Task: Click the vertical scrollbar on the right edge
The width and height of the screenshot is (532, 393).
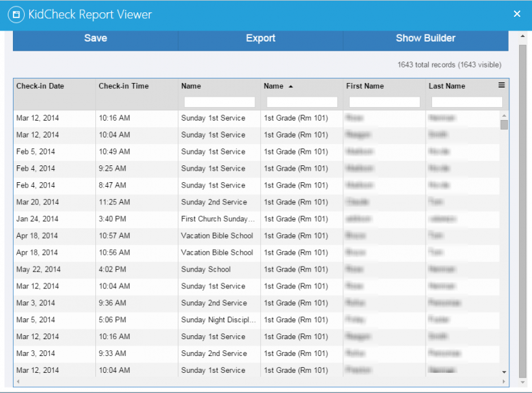Action: click(522, 208)
